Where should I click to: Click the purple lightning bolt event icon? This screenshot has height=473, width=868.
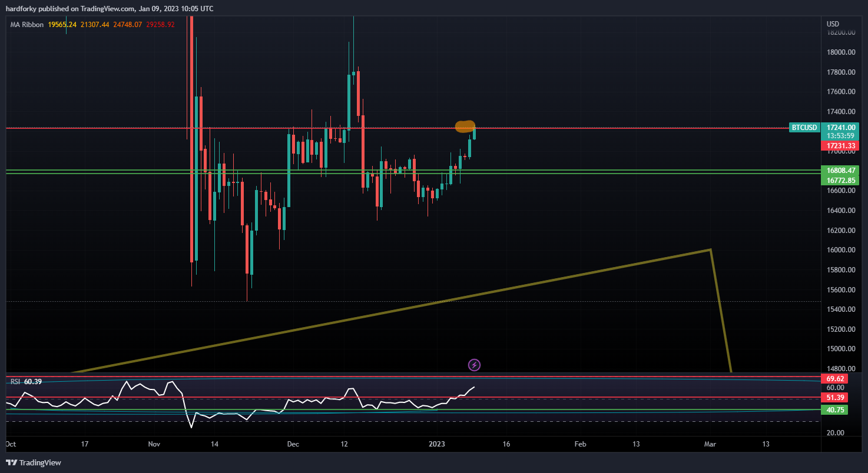(x=474, y=365)
